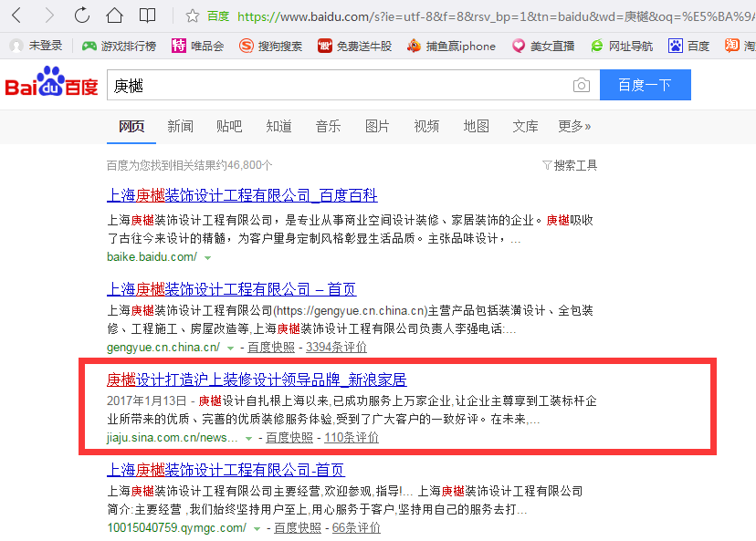The image size is (756, 541).
Task: Click the 百度一下 search button
Action: 646,85
